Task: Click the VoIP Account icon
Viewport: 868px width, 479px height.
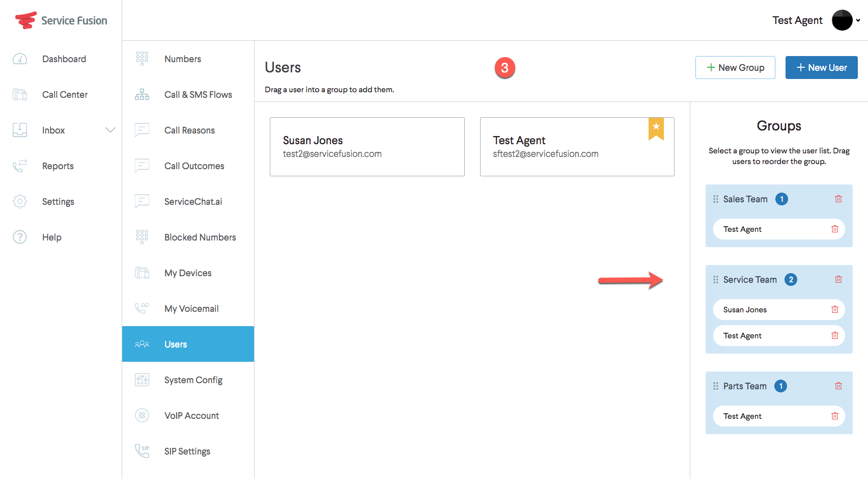Action: pos(142,416)
